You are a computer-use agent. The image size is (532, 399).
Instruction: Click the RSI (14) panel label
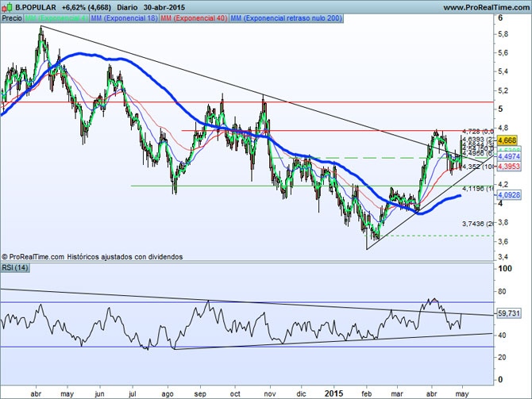click(15, 267)
